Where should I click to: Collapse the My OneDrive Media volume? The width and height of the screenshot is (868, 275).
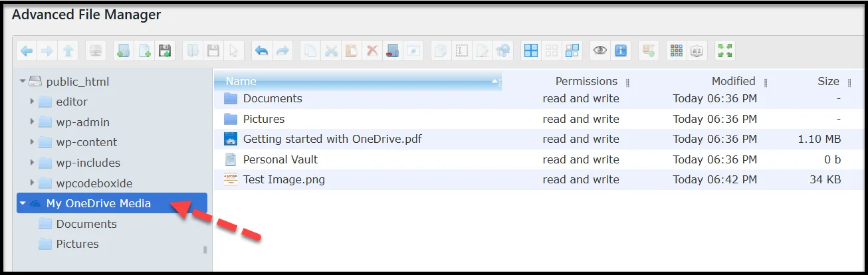click(23, 203)
